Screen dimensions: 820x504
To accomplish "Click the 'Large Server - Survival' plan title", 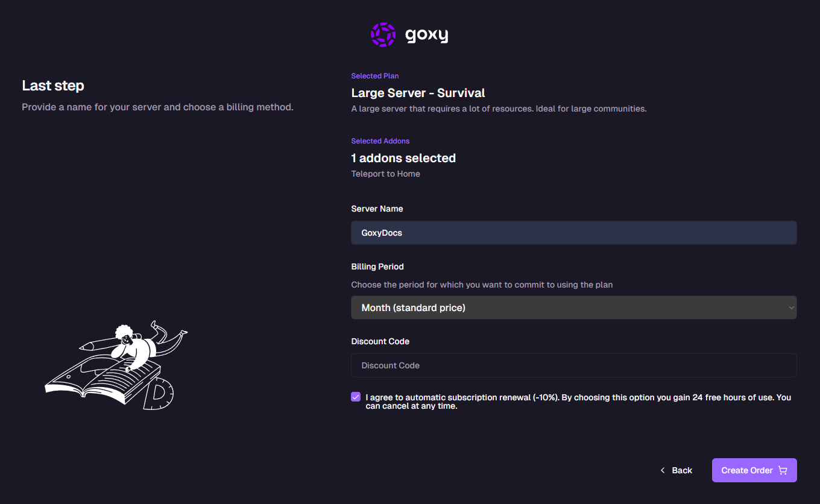I will click(418, 93).
